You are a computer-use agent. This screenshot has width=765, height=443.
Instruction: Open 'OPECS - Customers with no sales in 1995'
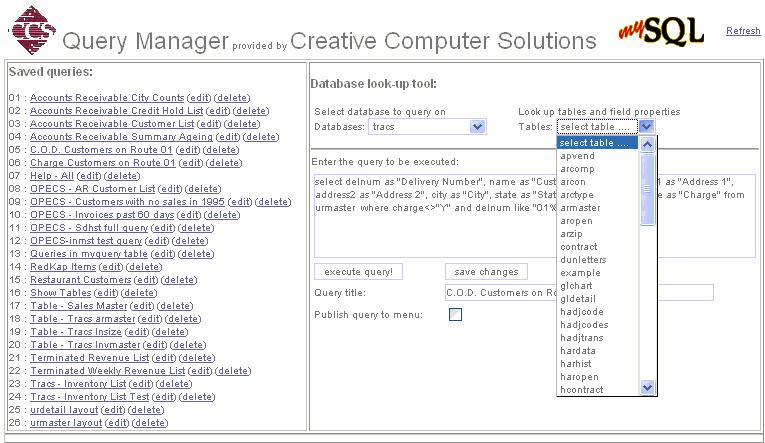point(127,202)
